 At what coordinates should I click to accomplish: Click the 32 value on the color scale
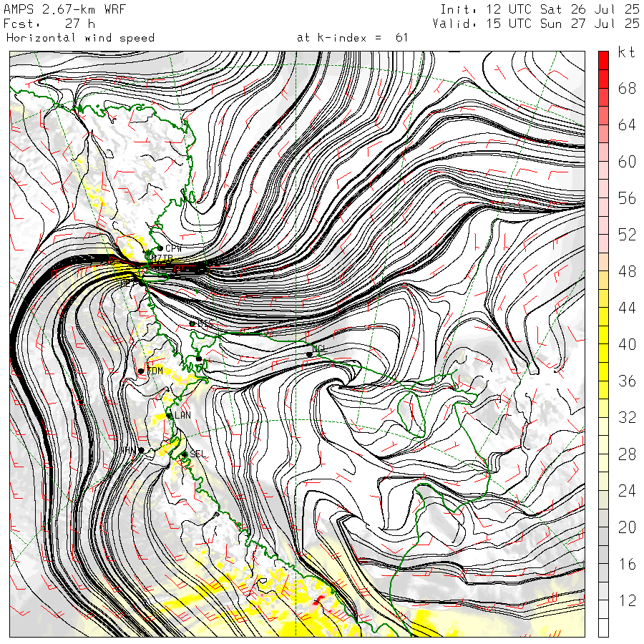click(x=627, y=418)
